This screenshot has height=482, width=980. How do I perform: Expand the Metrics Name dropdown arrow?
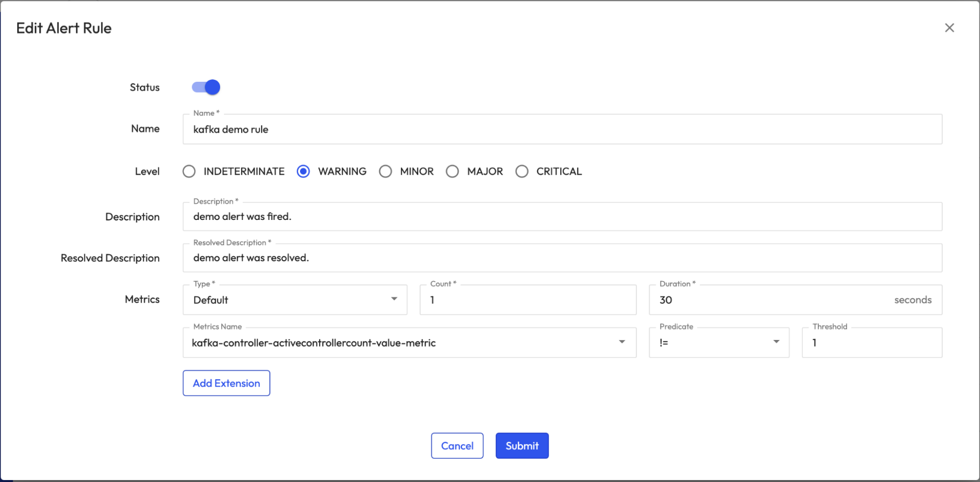(622, 342)
